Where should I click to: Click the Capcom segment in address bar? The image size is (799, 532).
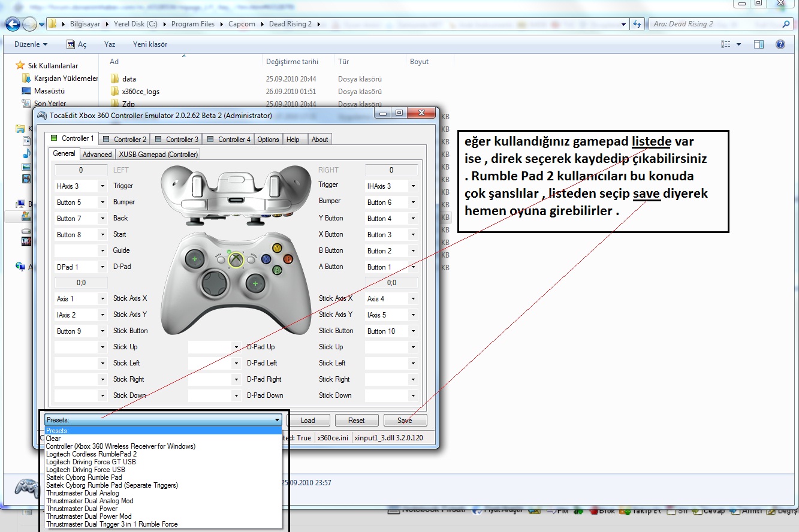point(242,24)
